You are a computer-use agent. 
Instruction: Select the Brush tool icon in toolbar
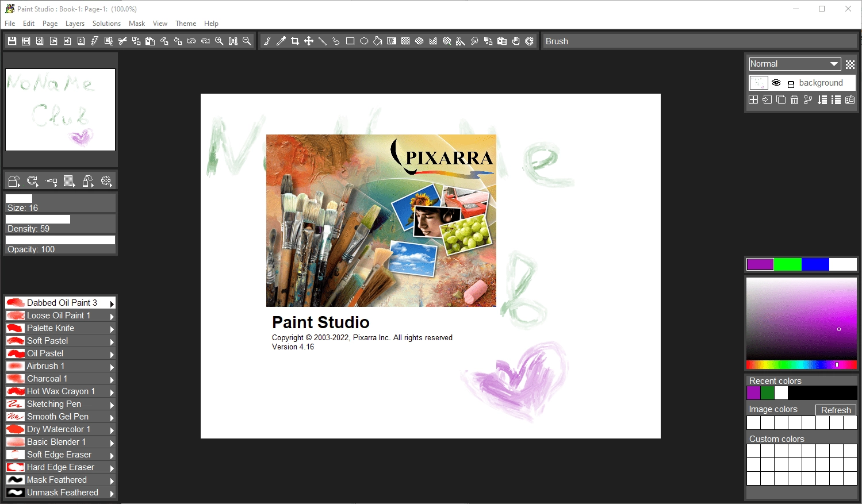(267, 41)
